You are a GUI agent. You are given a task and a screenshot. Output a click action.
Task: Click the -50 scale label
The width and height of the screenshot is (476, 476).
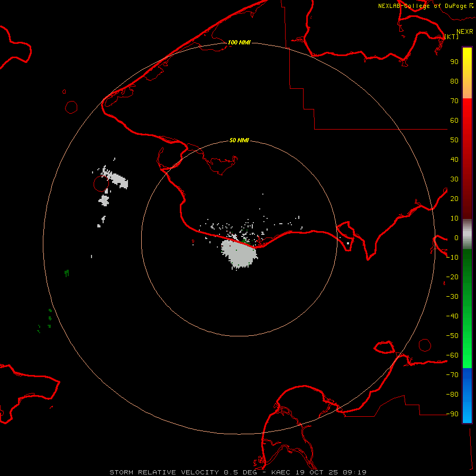pyautogui.click(x=452, y=336)
